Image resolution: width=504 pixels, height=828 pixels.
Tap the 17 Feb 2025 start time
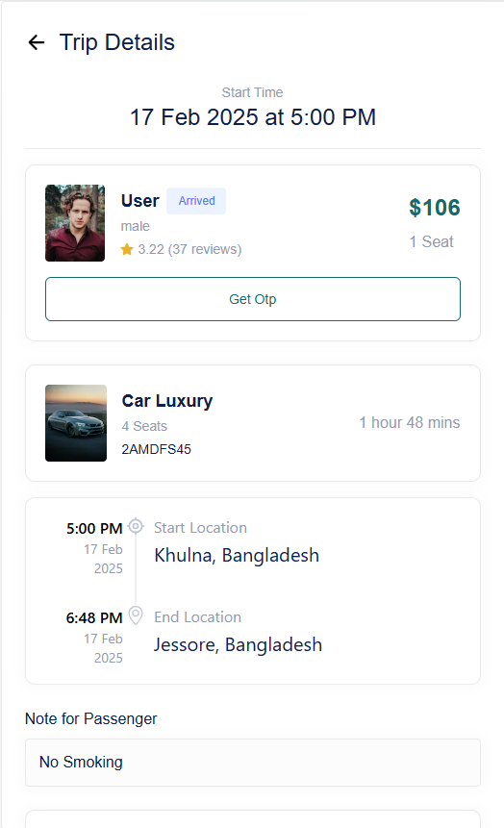[253, 117]
